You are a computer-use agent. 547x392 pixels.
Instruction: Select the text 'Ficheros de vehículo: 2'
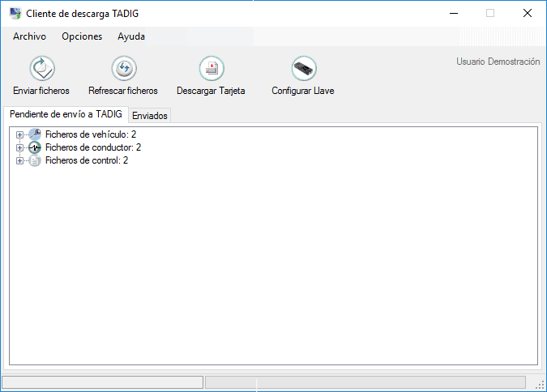tap(91, 134)
